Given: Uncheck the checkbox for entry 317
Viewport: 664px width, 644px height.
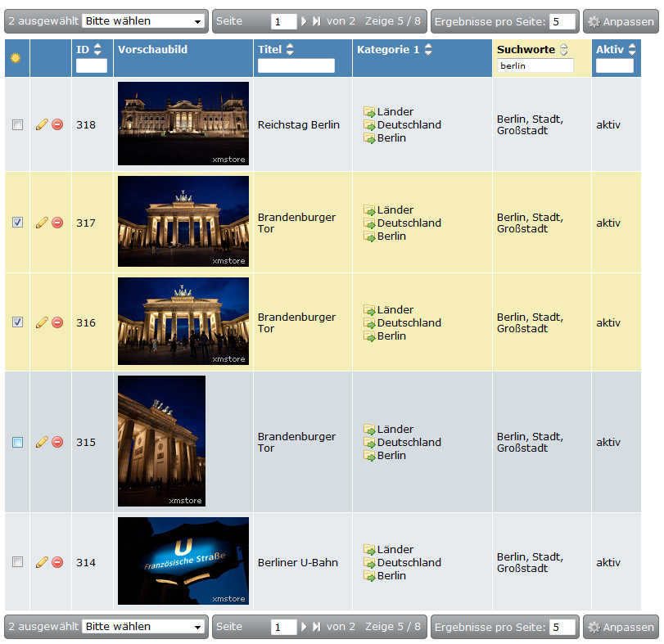Looking at the screenshot, I should tap(17, 223).
